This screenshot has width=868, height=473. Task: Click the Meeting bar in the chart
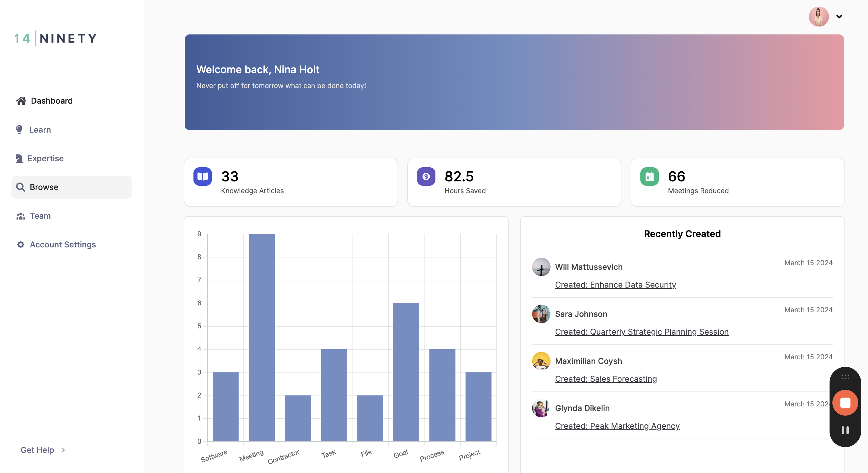261,337
